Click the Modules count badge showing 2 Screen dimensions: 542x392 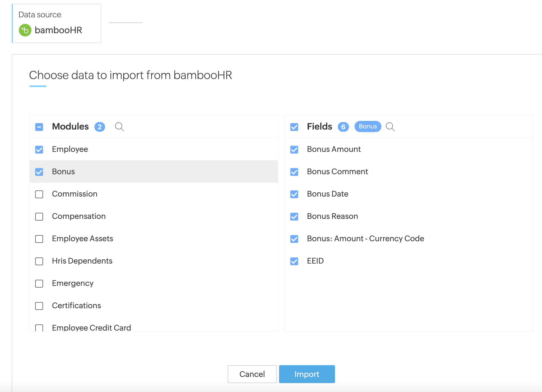click(x=99, y=127)
